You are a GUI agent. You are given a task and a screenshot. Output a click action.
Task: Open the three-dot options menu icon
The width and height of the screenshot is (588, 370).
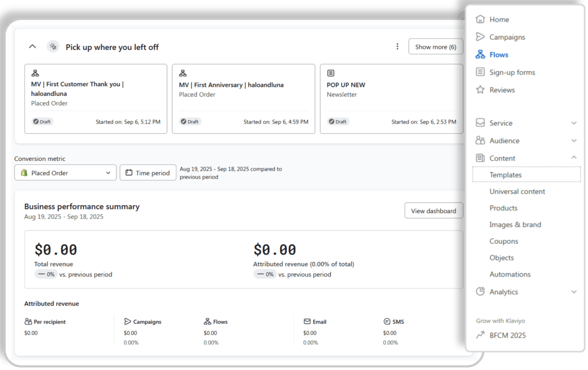click(397, 47)
